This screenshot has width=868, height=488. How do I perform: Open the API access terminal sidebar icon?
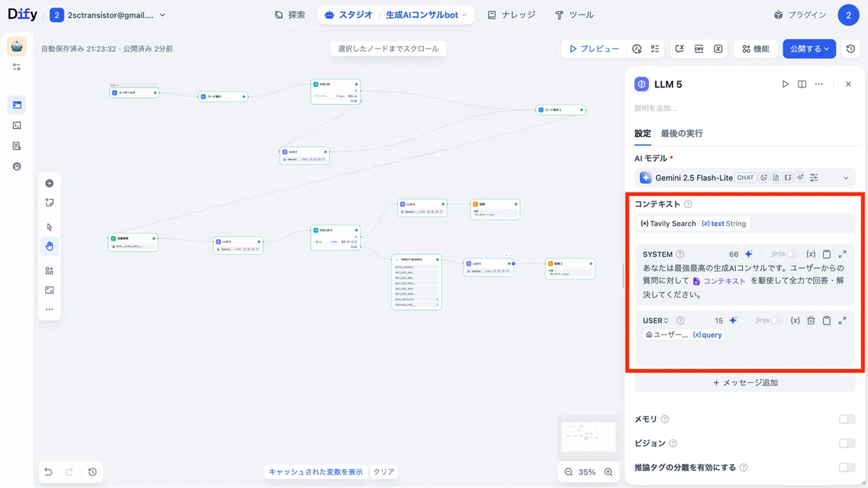pos(17,125)
